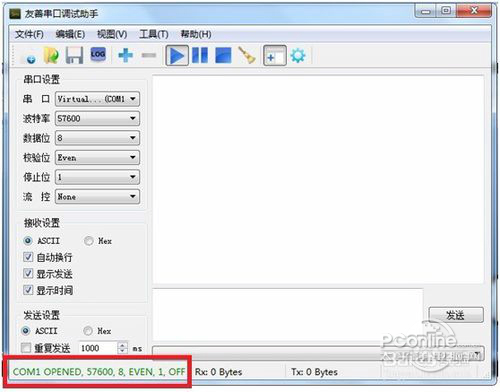Click the blue plus add icon

click(125, 55)
